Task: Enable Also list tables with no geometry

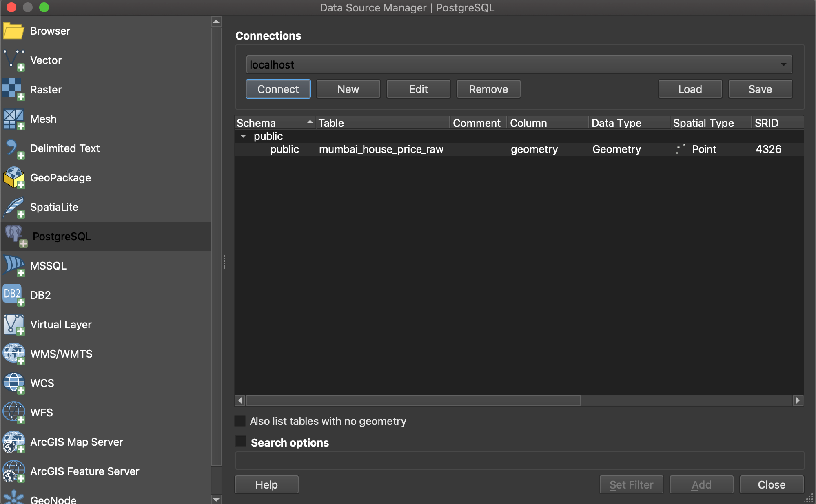Action: click(x=240, y=421)
